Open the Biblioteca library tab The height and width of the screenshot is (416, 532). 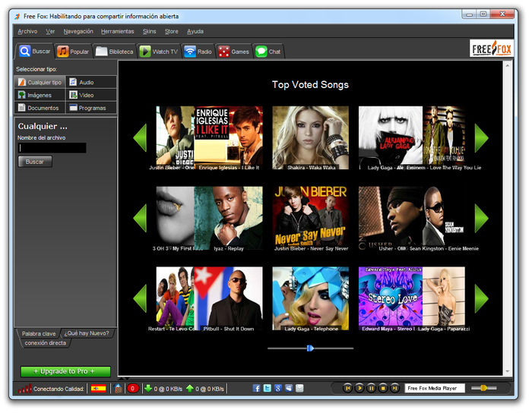pos(114,52)
